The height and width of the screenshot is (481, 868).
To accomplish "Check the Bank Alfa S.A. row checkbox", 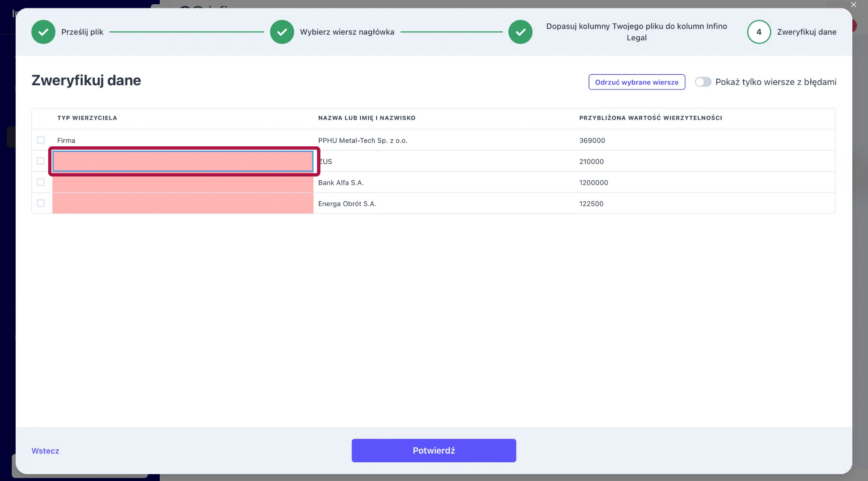I will (x=41, y=182).
